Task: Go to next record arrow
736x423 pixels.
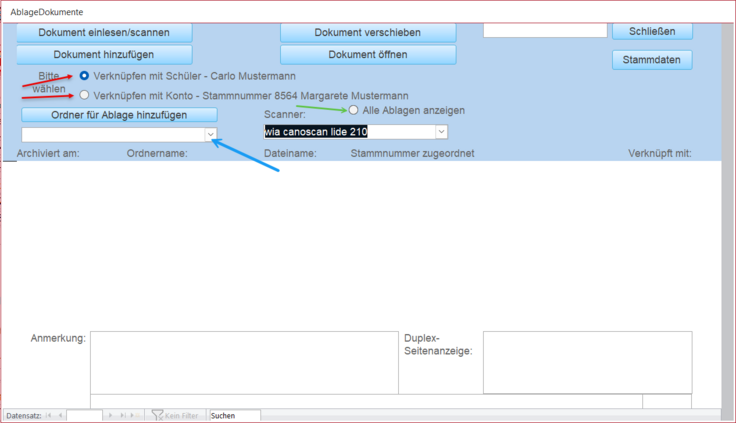Action: 111,415
